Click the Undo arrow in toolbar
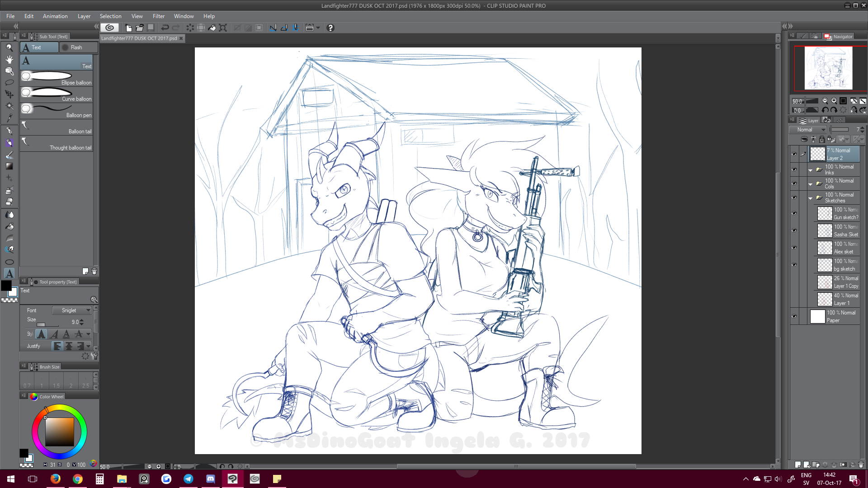The image size is (868, 488). tap(165, 28)
